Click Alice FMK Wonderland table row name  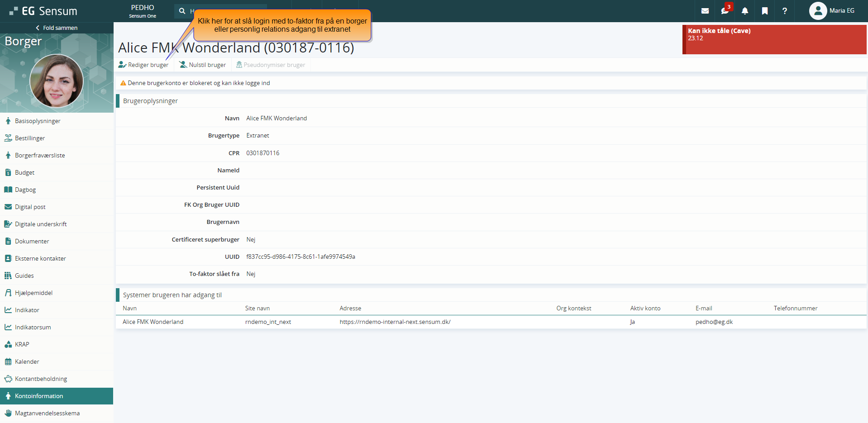coord(153,322)
